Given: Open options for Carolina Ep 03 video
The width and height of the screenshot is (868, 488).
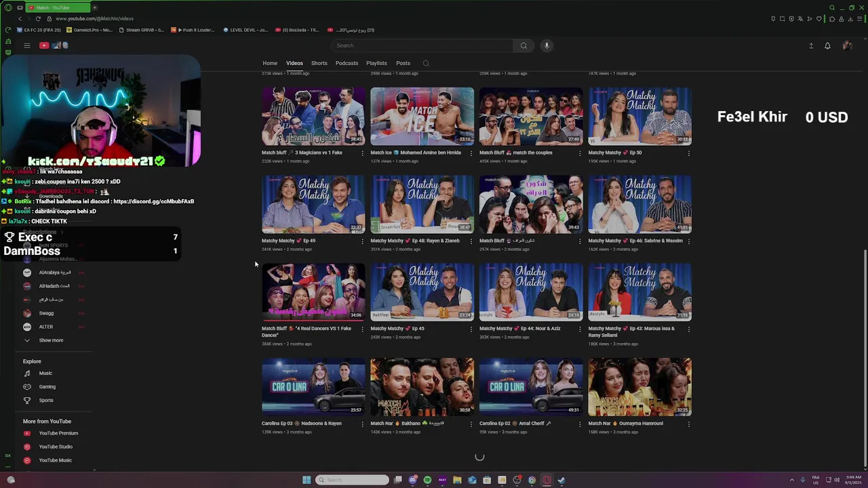Looking at the screenshot, I should click(x=362, y=424).
